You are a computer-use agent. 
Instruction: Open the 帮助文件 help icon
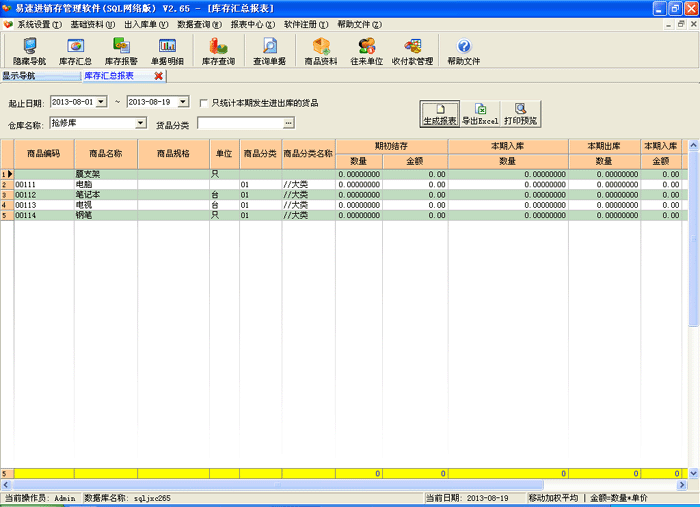463,51
